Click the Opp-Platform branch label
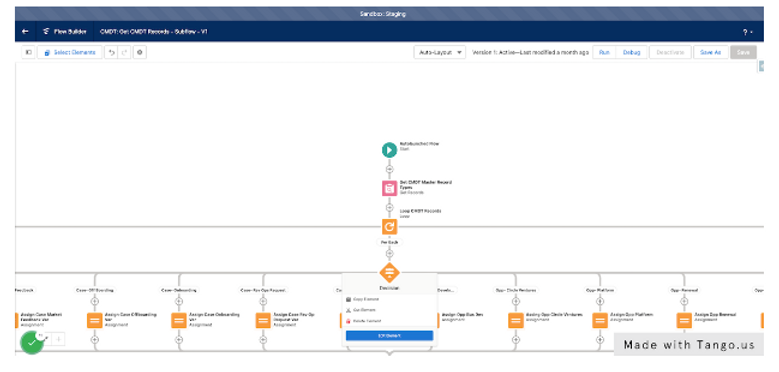Viewport: 779px width, 372px height. [600, 290]
